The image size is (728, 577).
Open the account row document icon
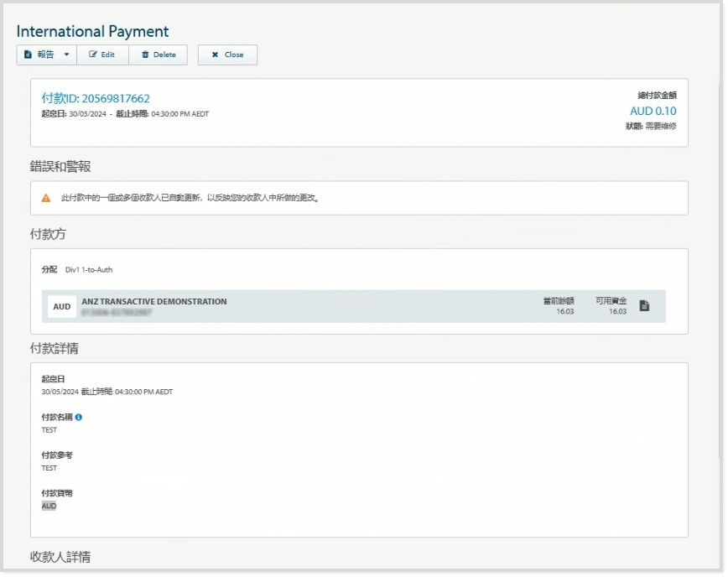[644, 306]
